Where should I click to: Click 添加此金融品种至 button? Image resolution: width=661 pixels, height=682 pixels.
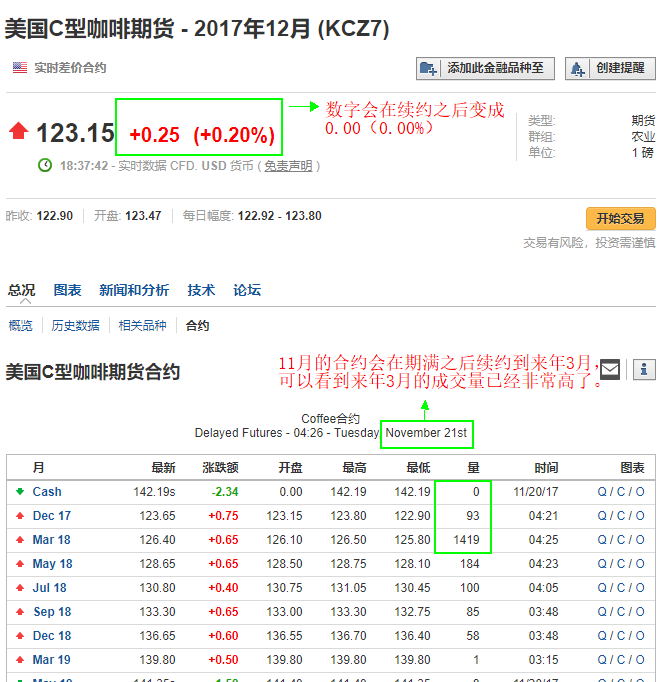[485, 68]
